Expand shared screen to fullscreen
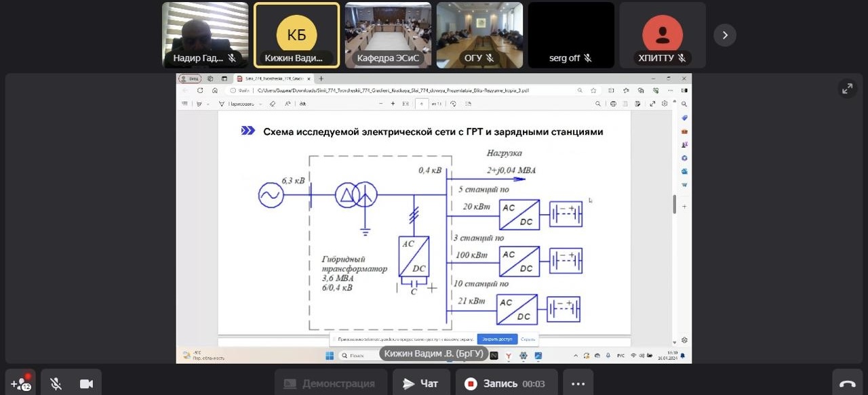868x395 pixels. tap(847, 89)
